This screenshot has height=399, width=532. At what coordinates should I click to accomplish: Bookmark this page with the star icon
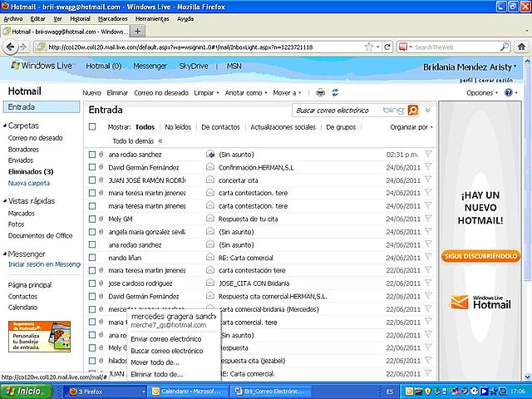click(x=369, y=47)
